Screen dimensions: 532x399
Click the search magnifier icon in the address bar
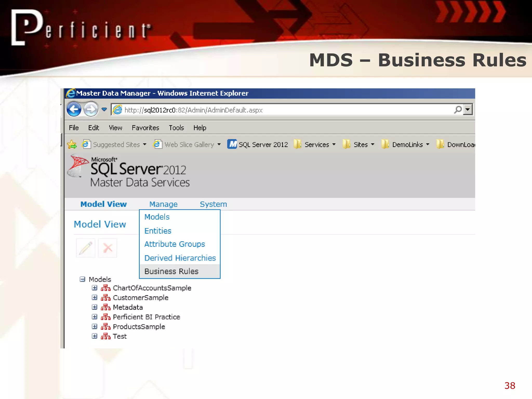pos(458,110)
